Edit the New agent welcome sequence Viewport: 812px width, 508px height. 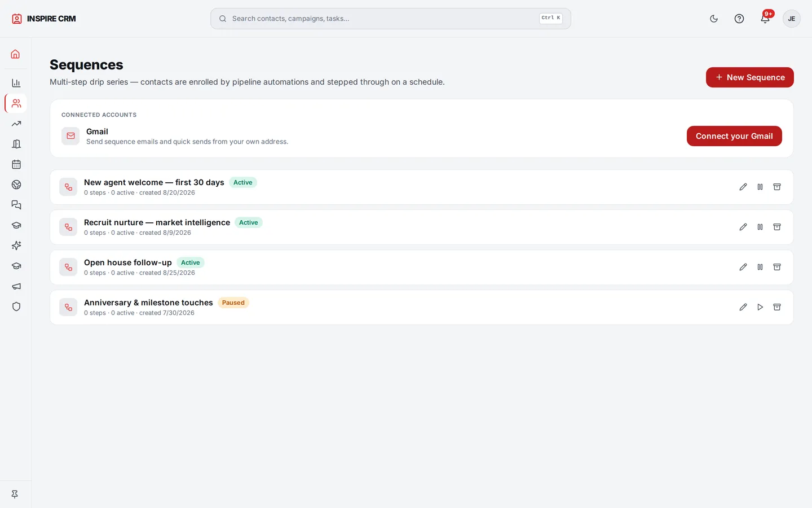point(743,187)
